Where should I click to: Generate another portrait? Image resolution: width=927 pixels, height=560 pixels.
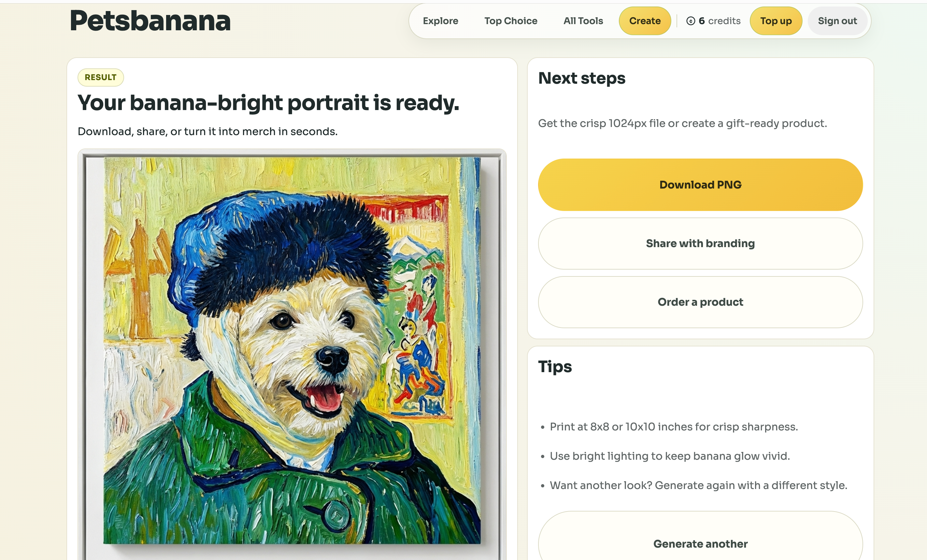[701, 543]
